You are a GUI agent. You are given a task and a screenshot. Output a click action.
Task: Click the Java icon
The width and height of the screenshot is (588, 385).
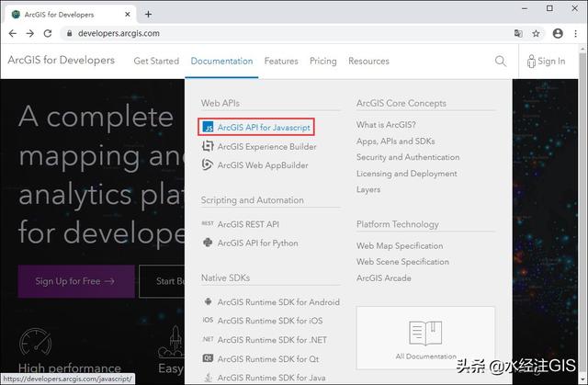(208, 378)
